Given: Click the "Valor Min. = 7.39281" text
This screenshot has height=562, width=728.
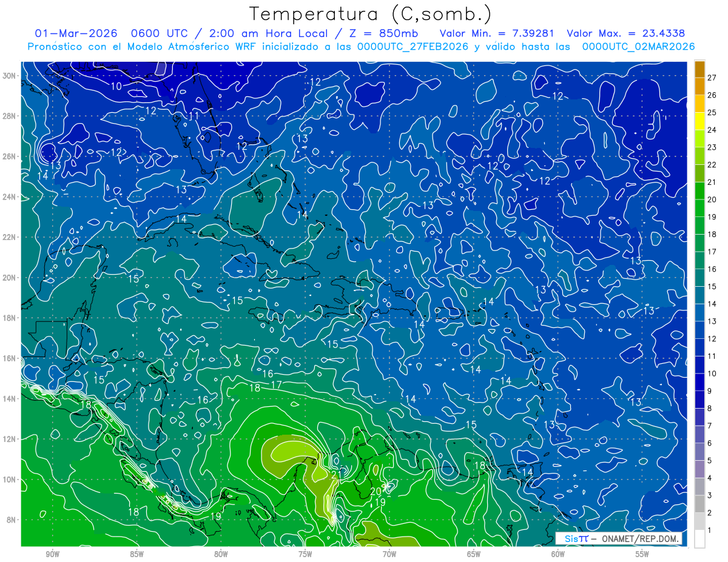Looking at the screenshot, I should [497, 33].
